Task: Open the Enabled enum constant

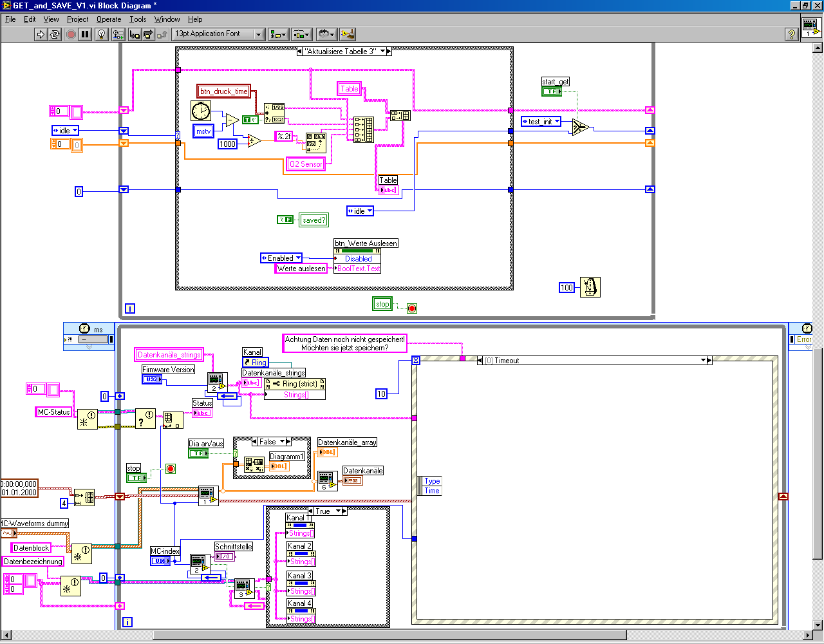Action: [x=281, y=258]
